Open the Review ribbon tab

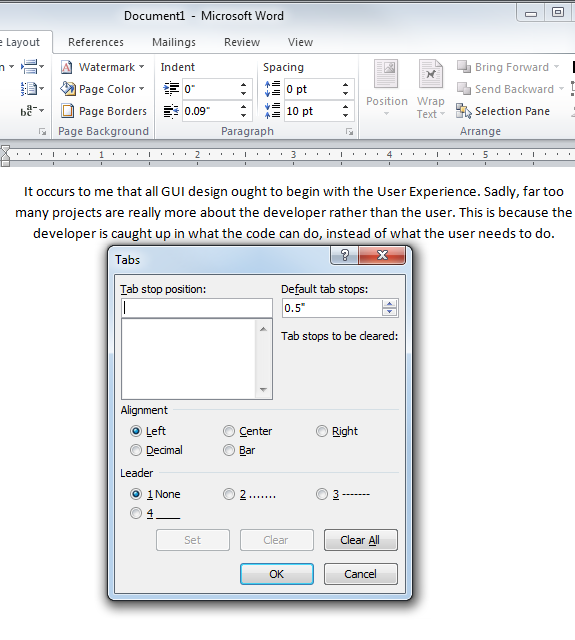(242, 42)
